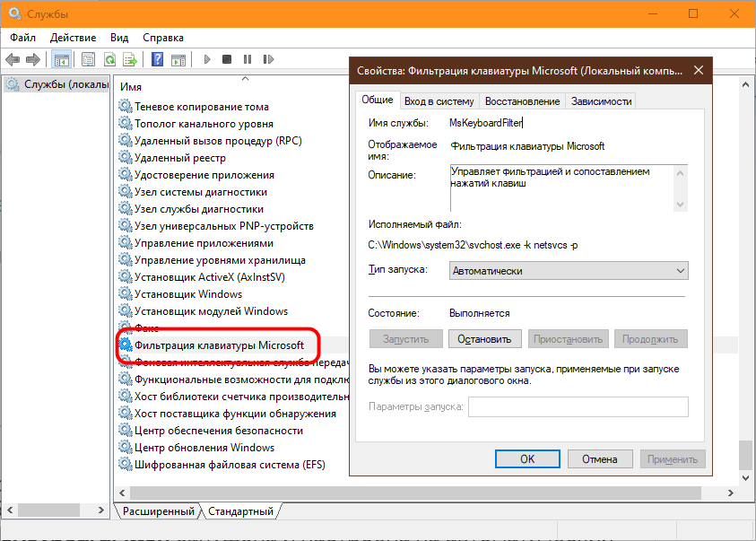Click the Остановить button

tap(484, 339)
